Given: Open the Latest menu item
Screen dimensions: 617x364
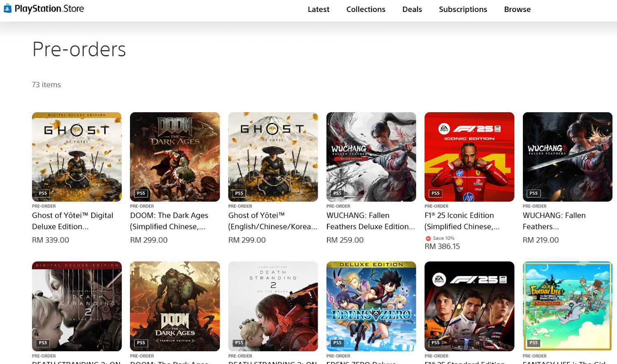Looking at the screenshot, I should [318, 9].
